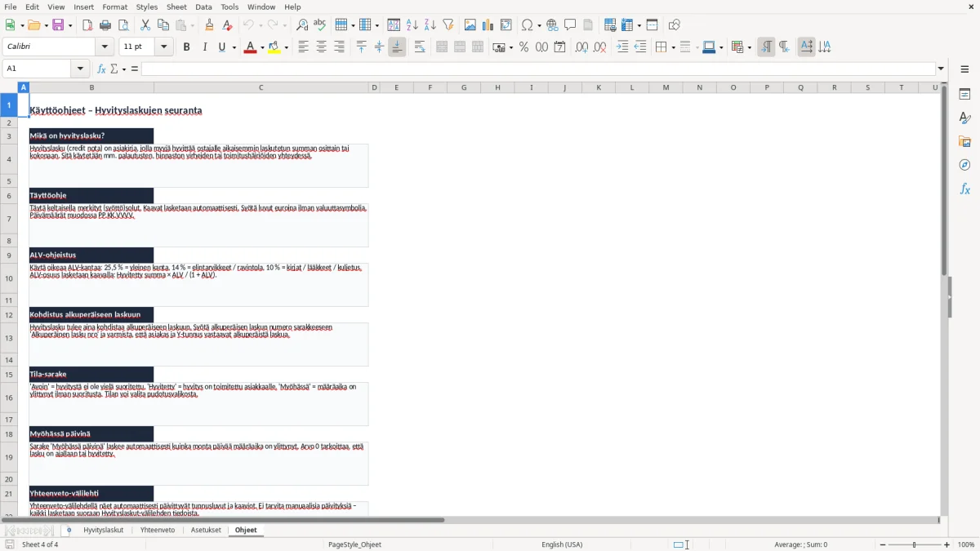The width and height of the screenshot is (980, 551).
Task: Switch to Yhteenveto sheet tab
Action: point(158,530)
